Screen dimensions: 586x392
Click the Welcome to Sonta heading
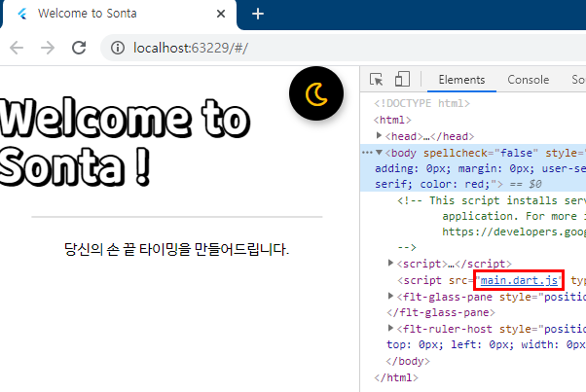pos(126,142)
